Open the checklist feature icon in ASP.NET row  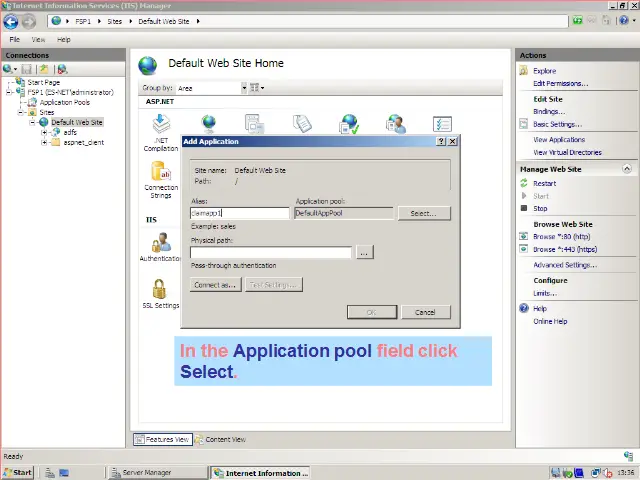point(442,124)
